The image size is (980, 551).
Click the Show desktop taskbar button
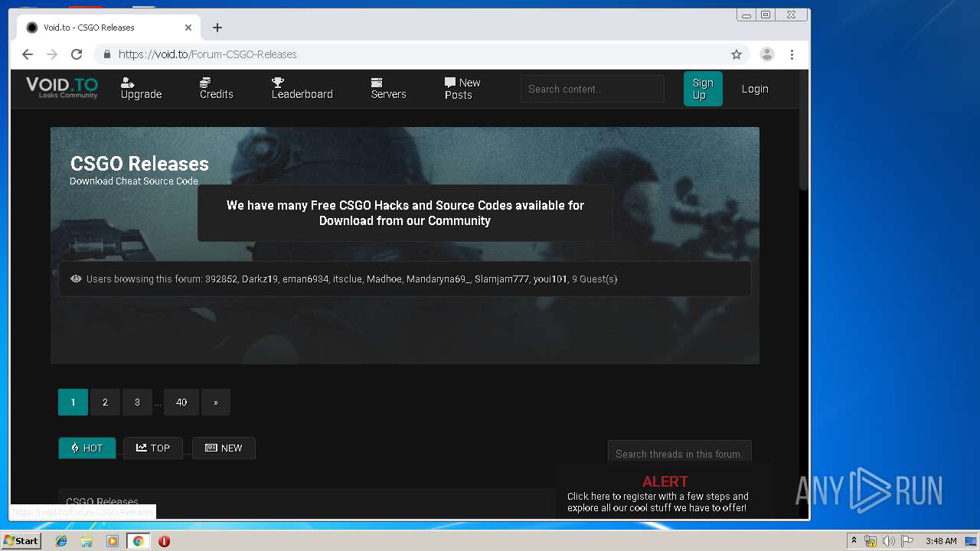coord(972,541)
